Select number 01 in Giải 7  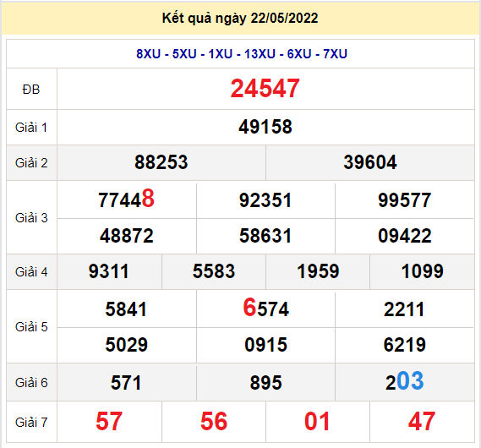click(x=317, y=421)
